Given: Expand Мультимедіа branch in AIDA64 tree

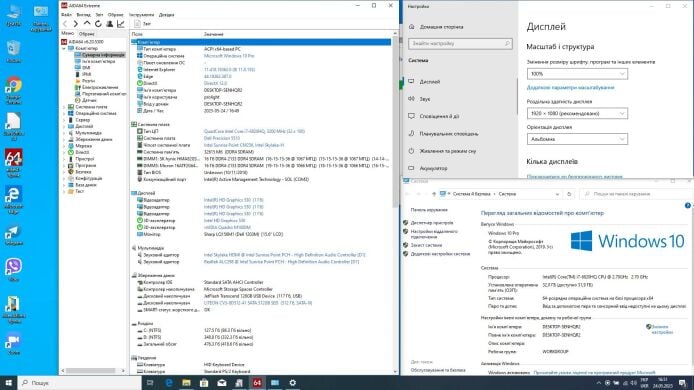Looking at the screenshot, I should tap(65, 133).
